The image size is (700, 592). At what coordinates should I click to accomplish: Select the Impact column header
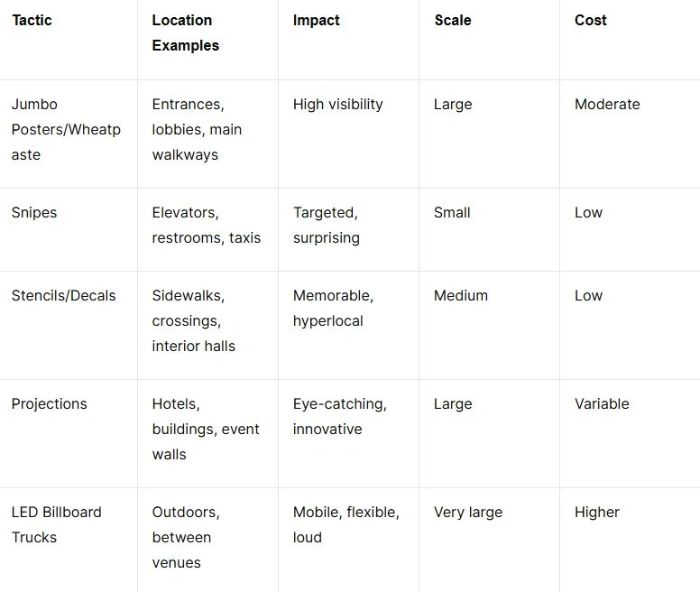coord(317,20)
